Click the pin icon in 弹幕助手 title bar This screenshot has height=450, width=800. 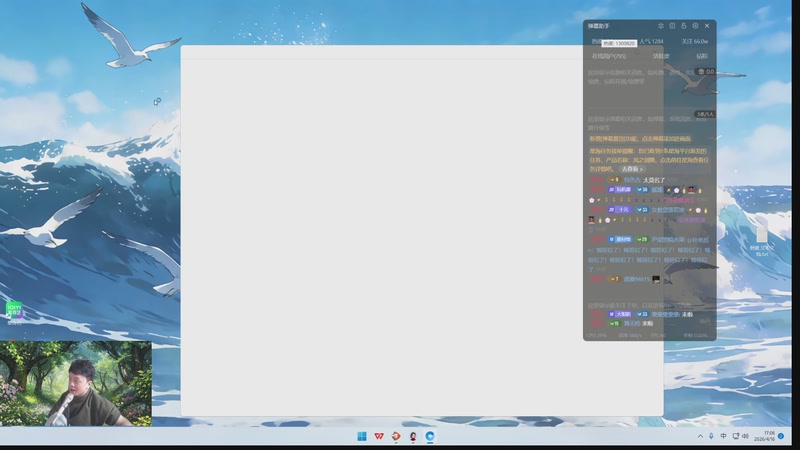[x=661, y=26]
